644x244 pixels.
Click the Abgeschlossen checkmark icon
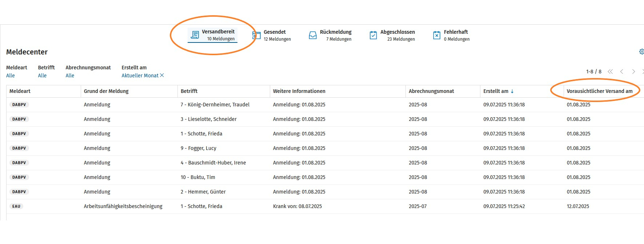373,35
